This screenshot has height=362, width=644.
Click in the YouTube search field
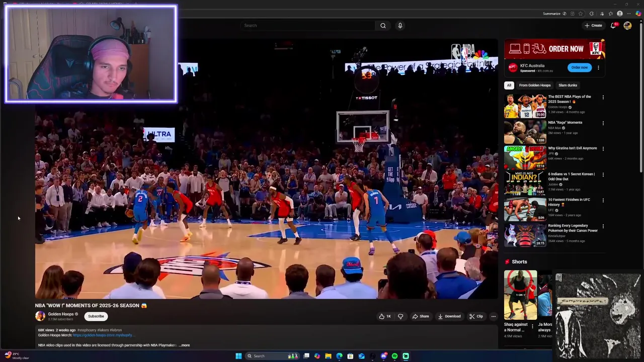click(308, 26)
